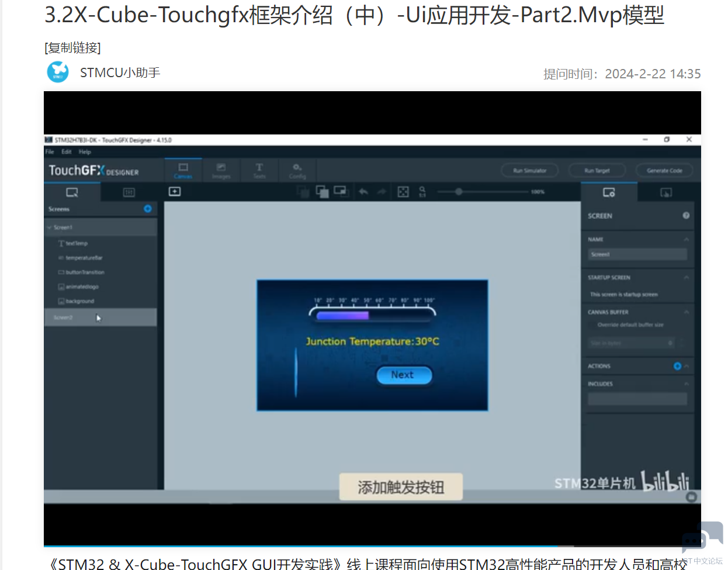
Task: Collapse the ACTIONS section chevron
Action: point(687,366)
